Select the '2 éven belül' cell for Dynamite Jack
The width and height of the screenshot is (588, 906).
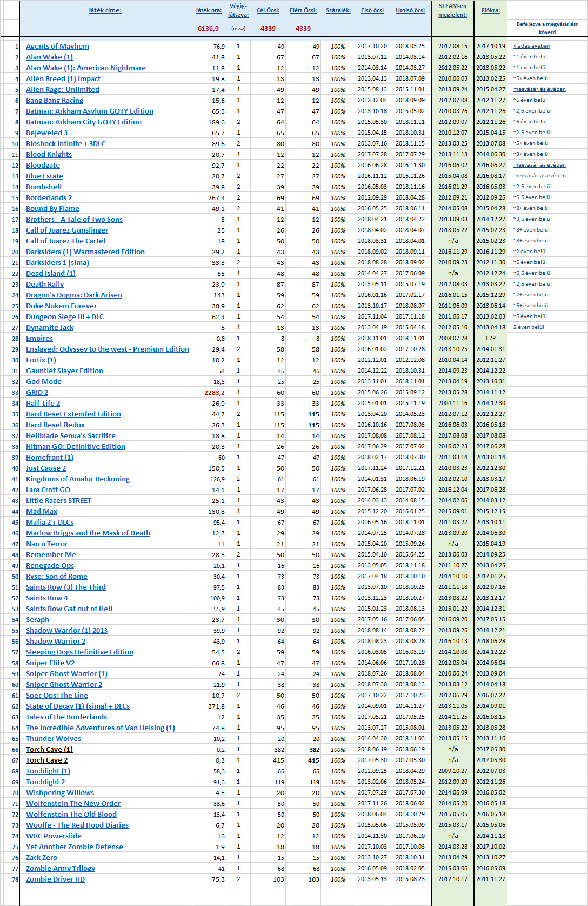click(529, 327)
